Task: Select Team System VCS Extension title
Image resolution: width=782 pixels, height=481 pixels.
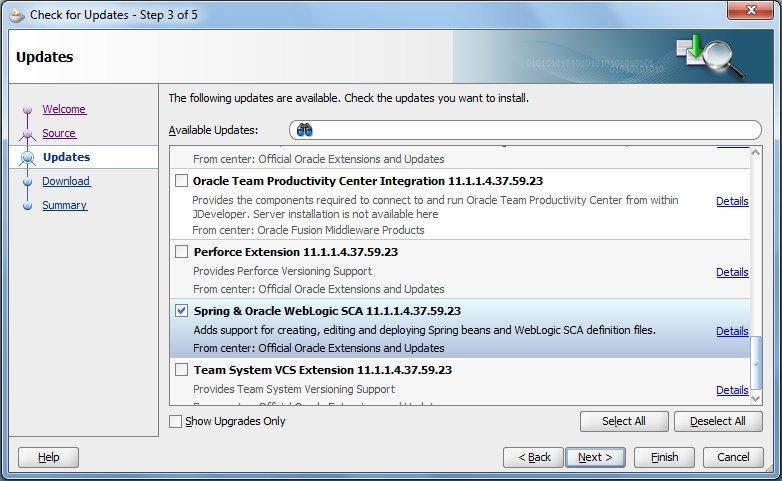Action: (x=323, y=370)
